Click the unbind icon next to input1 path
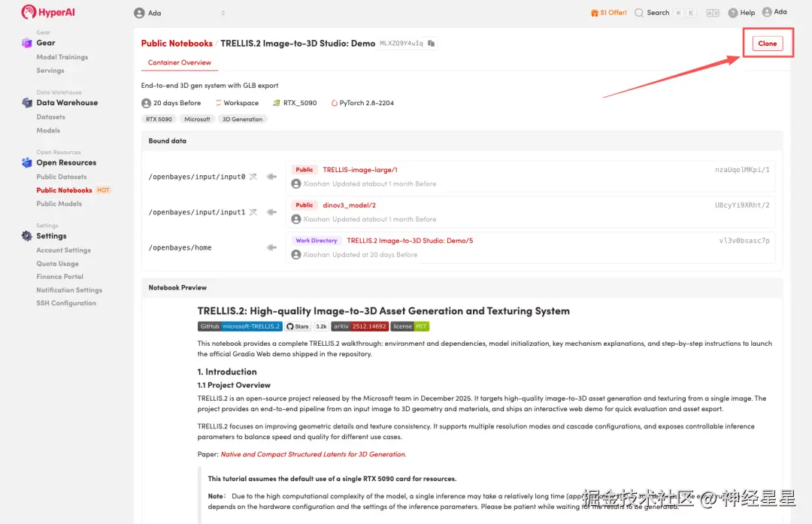The width and height of the screenshot is (812, 524). click(x=253, y=212)
